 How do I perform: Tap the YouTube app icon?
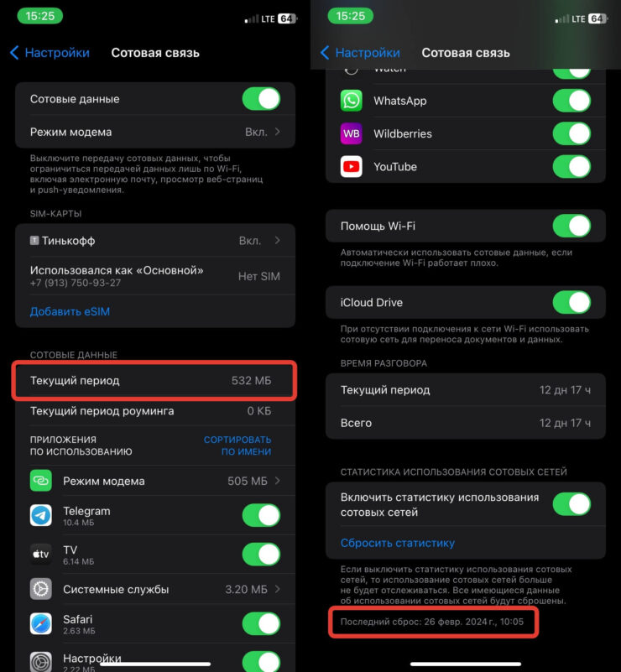coord(351,167)
